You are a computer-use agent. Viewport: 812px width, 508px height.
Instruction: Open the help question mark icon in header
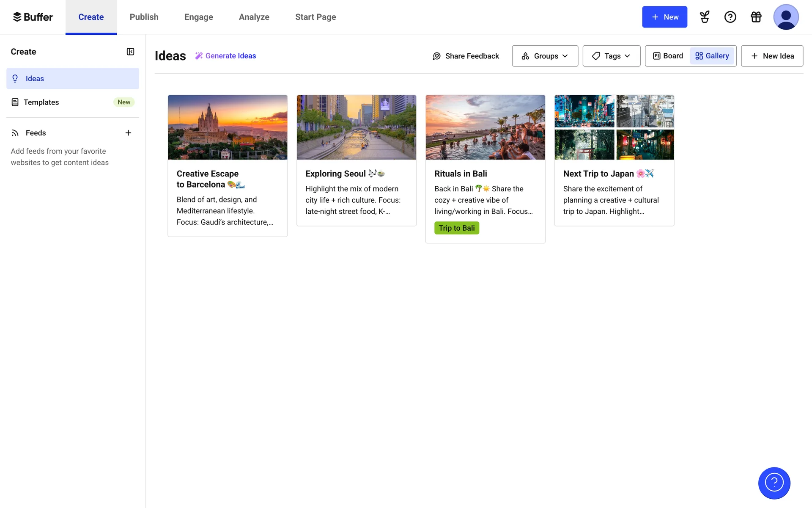tap(730, 17)
